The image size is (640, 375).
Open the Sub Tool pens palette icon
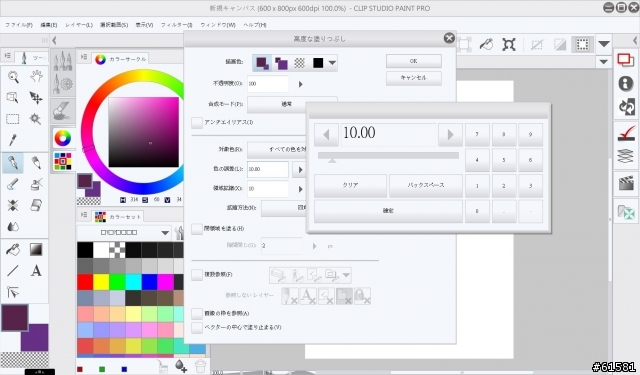tap(63, 61)
